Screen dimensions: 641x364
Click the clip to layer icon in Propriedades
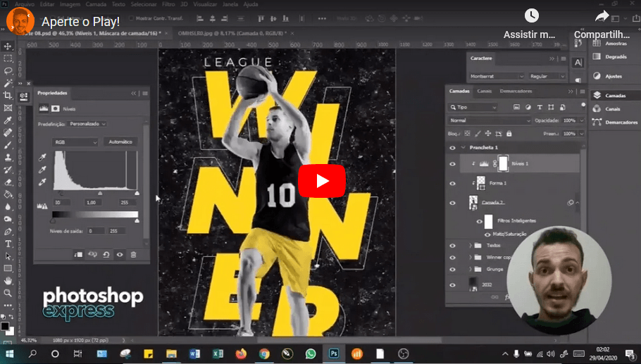pyautogui.click(x=78, y=254)
